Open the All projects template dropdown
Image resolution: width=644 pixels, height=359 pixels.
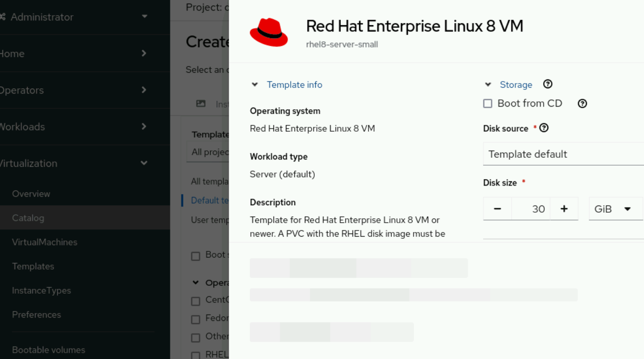click(x=208, y=152)
